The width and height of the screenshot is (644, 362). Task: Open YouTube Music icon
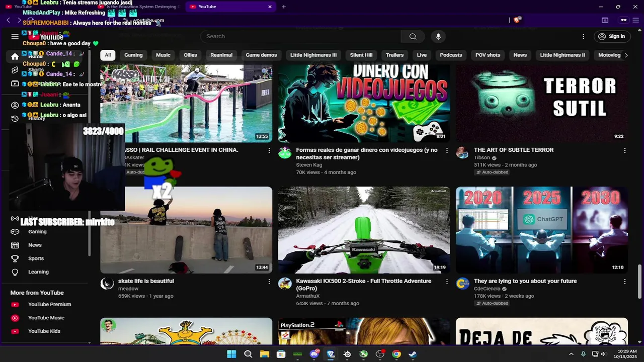pos(15,318)
